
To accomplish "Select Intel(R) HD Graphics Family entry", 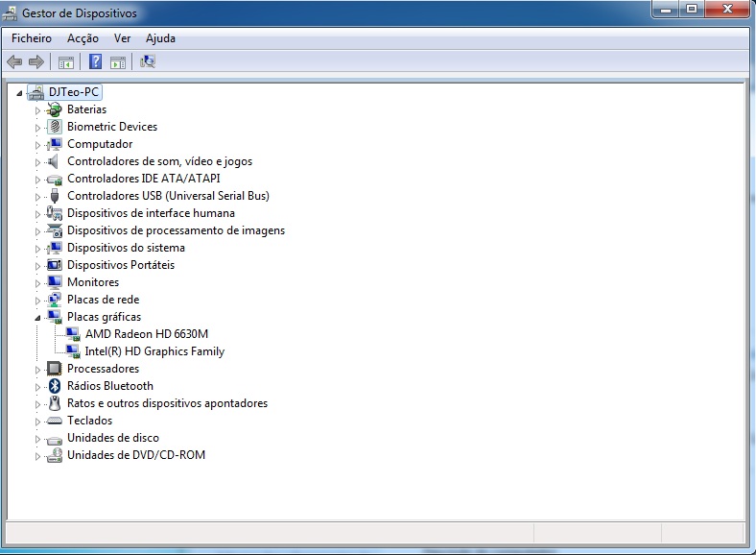I will (x=154, y=351).
